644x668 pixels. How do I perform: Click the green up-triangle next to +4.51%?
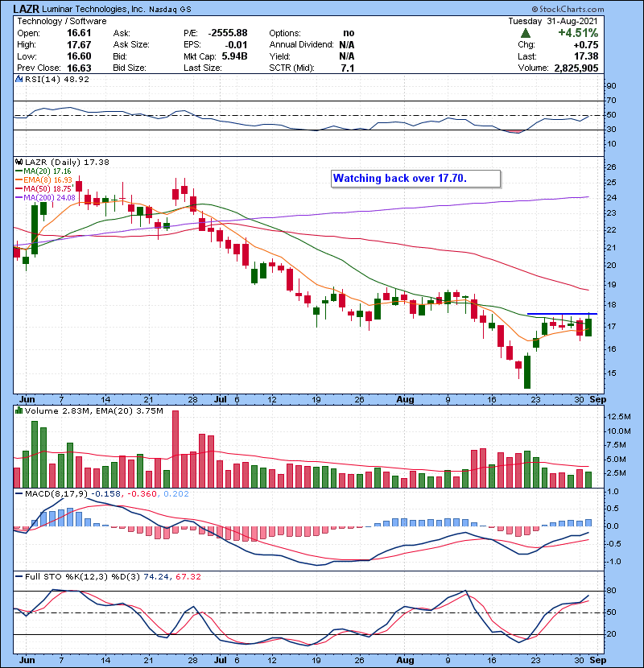pyautogui.click(x=526, y=33)
